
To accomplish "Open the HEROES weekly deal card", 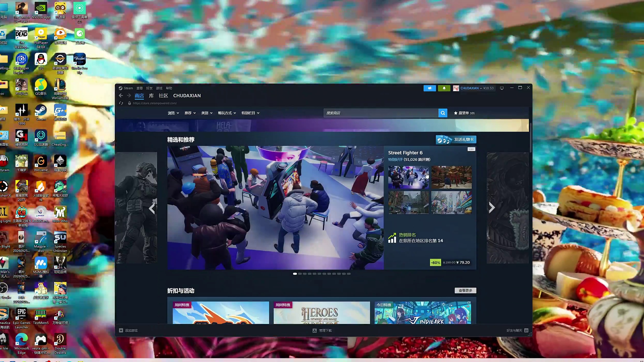I will 322,313.
